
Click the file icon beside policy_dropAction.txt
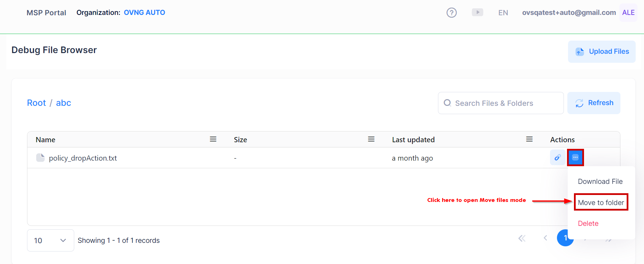point(41,157)
